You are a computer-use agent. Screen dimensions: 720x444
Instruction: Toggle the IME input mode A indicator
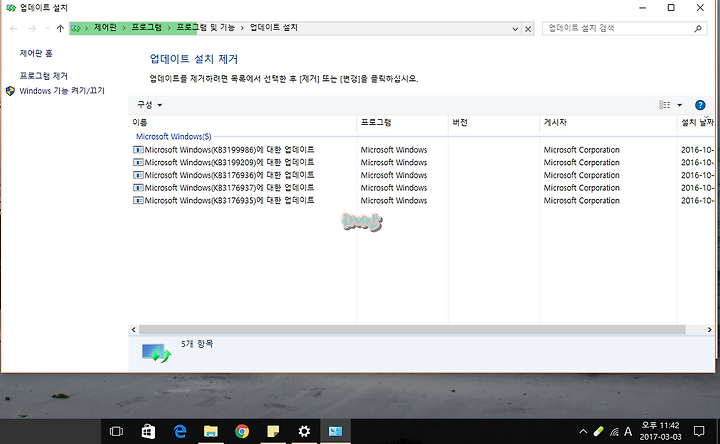point(628,432)
